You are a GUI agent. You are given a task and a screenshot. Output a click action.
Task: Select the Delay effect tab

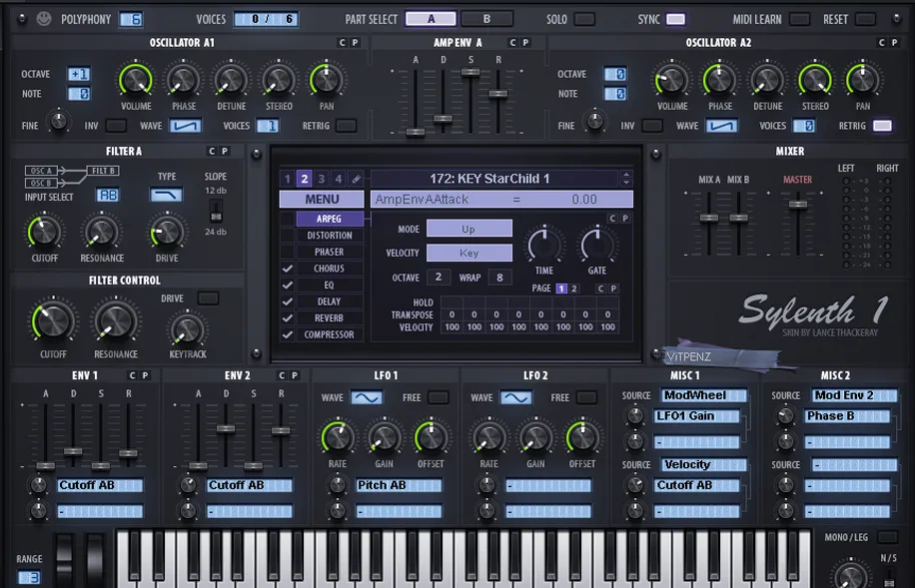point(330,301)
